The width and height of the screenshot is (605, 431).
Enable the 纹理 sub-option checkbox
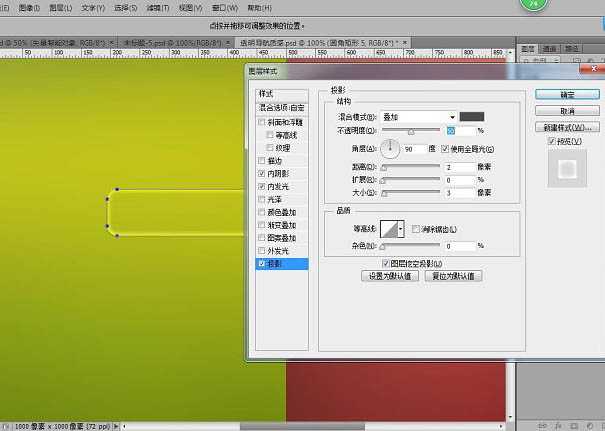[270, 148]
